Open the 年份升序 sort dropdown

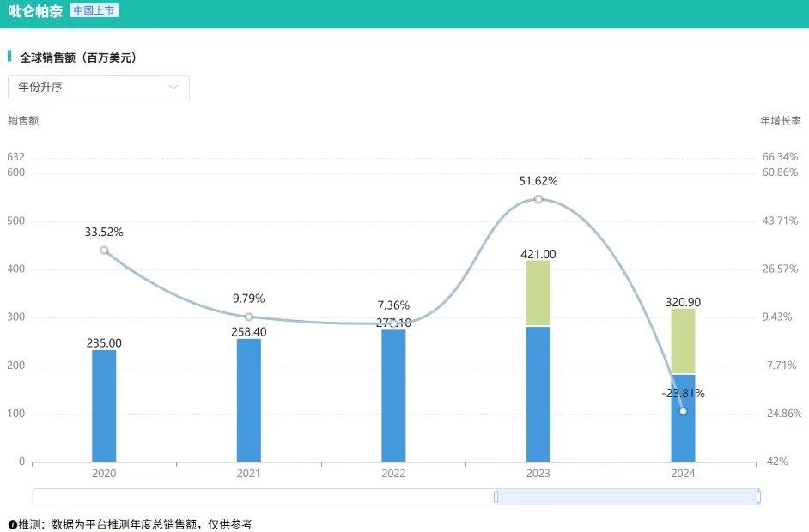tap(98, 88)
